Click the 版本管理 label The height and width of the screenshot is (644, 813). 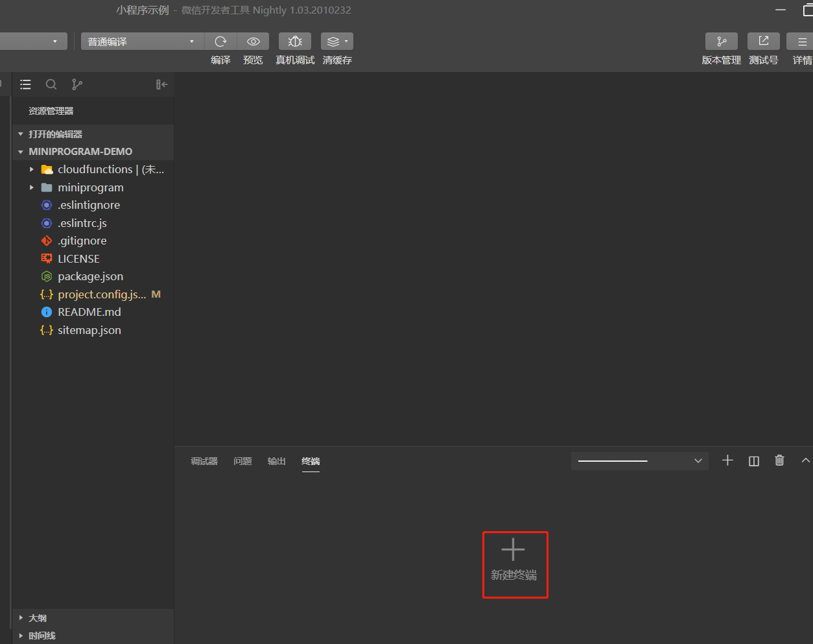coord(722,60)
